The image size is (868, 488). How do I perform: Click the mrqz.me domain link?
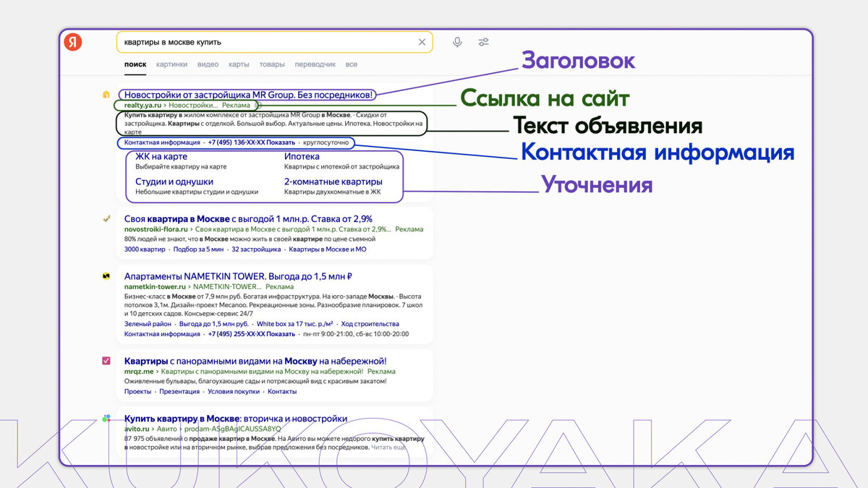coord(139,372)
